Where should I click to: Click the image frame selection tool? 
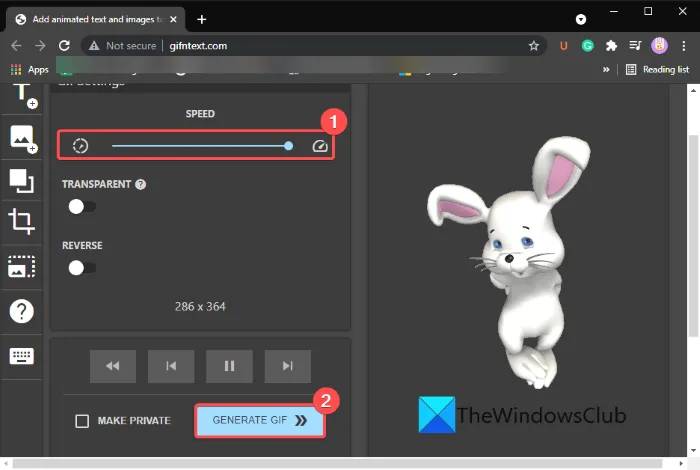[x=22, y=266]
